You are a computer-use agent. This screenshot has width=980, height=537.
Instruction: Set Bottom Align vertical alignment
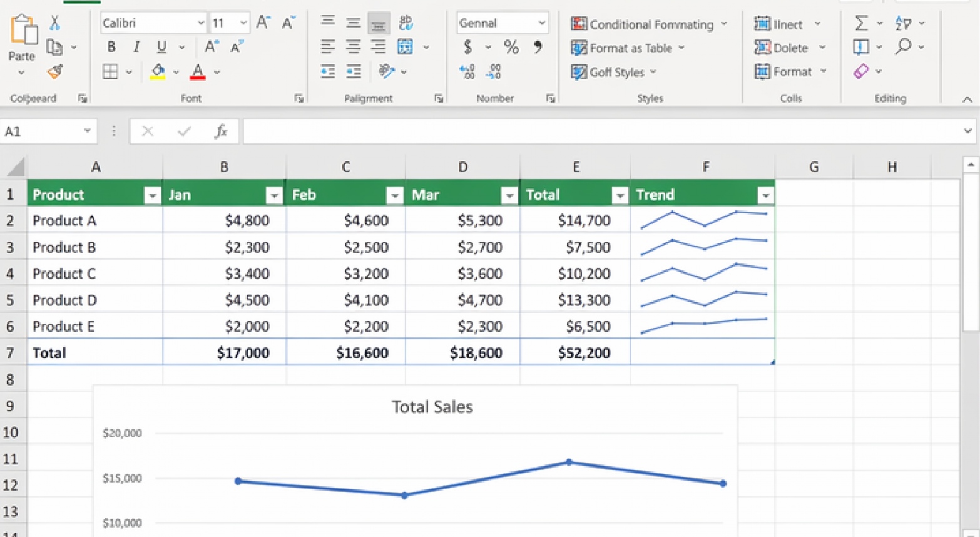(379, 23)
